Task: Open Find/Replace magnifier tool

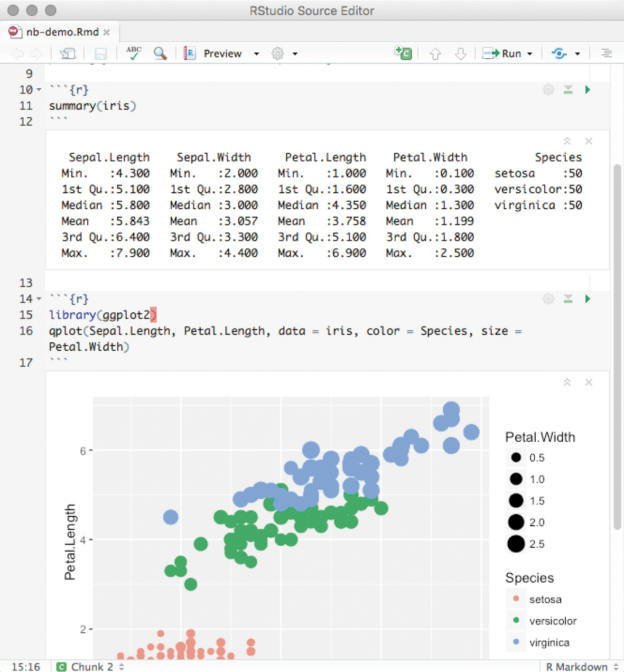Action: click(160, 53)
